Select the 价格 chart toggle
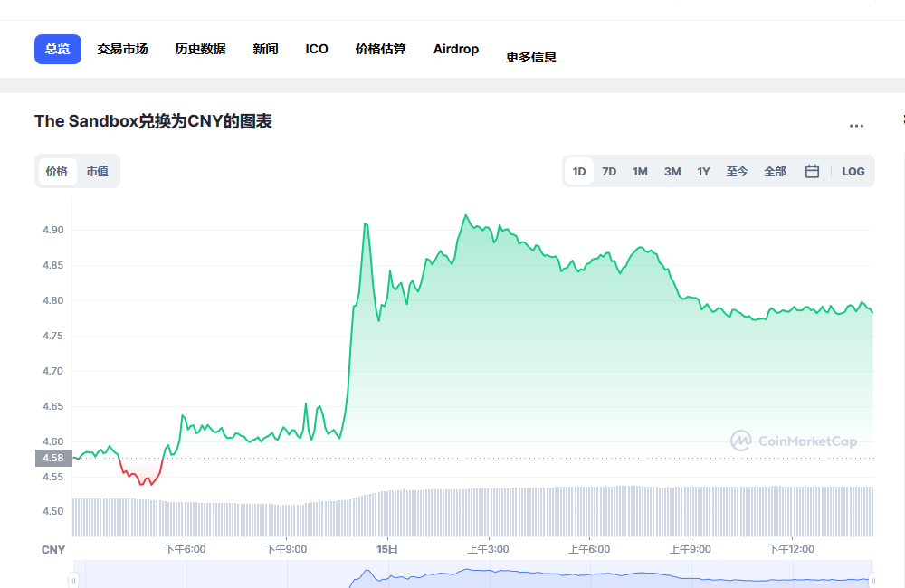Image resolution: width=905 pixels, height=588 pixels. 57,171
